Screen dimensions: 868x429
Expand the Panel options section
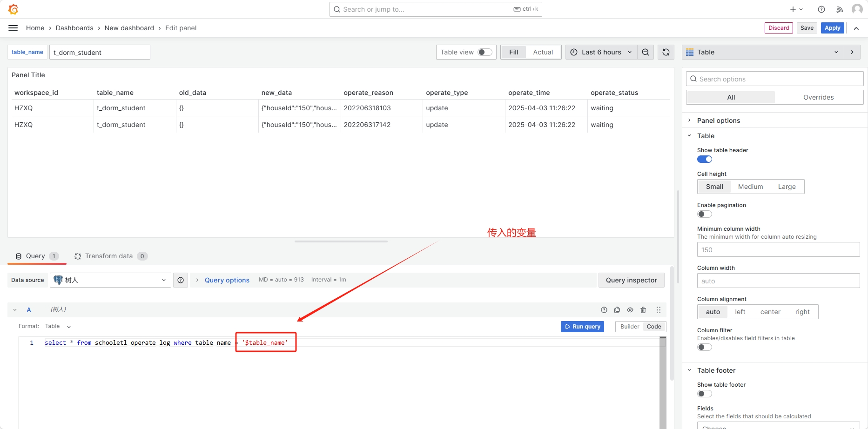(x=718, y=121)
